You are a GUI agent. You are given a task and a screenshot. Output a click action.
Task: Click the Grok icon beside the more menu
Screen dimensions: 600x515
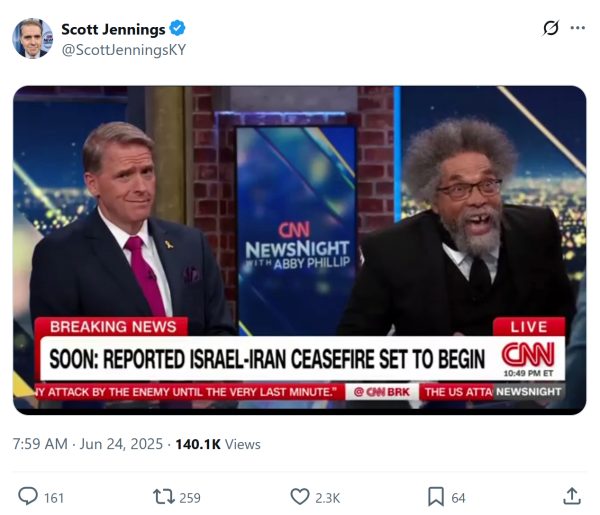[550, 28]
